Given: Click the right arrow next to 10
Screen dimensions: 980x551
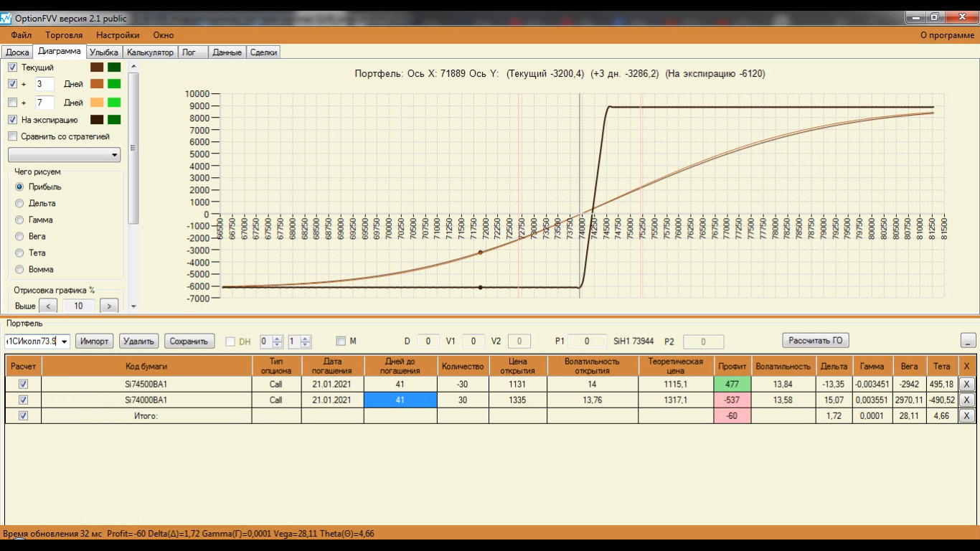Looking at the screenshot, I should coord(109,306).
